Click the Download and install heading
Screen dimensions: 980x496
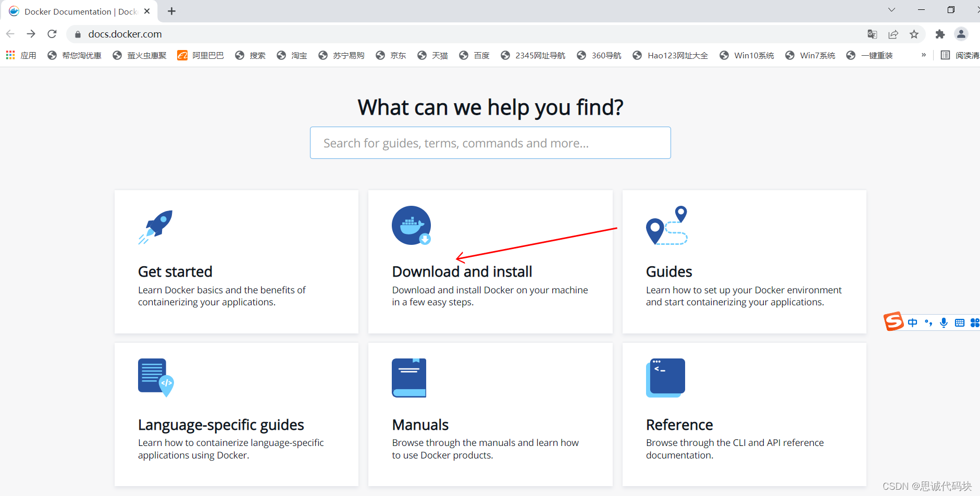point(462,271)
